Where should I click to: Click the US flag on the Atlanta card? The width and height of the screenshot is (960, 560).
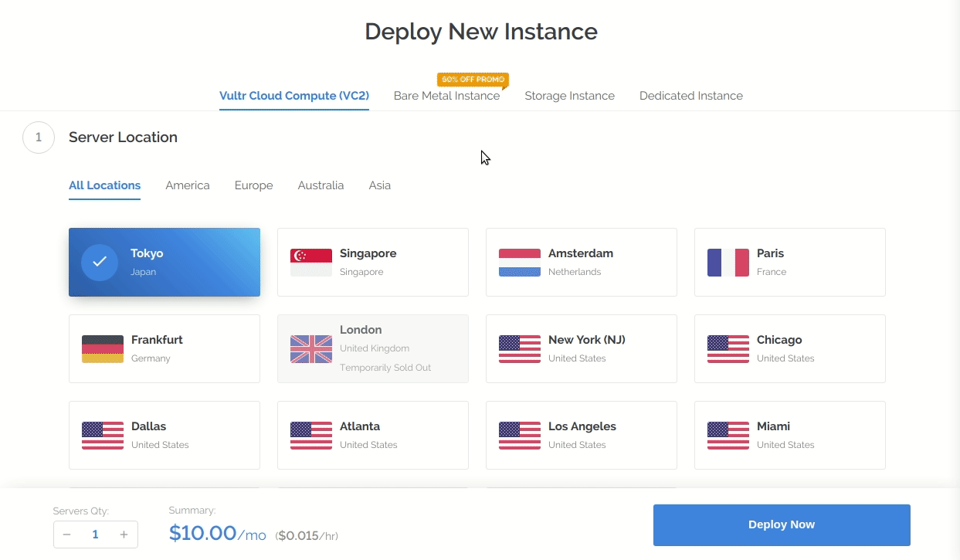pos(311,436)
